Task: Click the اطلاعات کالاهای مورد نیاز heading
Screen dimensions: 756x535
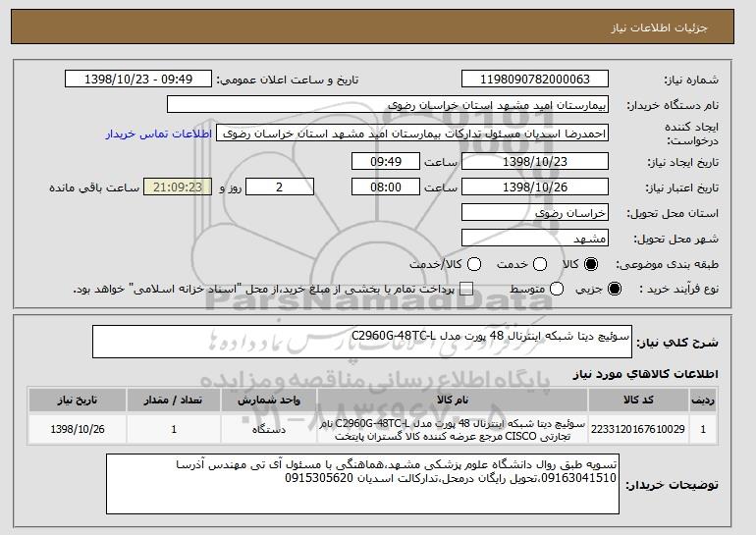Action: pos(646,374)
